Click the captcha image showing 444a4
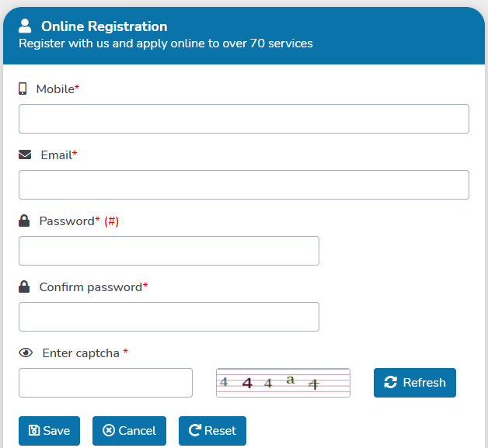This screenshot has height=448, width=488. coord(283,383)
